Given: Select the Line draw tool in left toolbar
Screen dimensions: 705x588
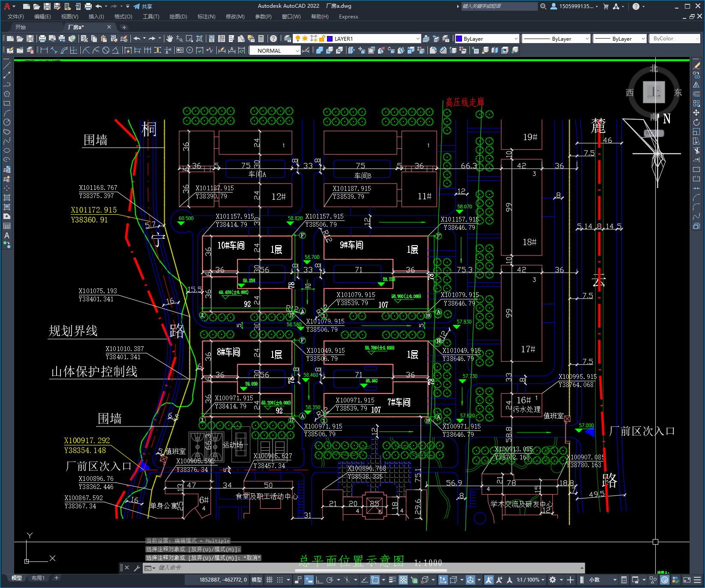Looking at the screenshot, I should (x=6, y=66).
